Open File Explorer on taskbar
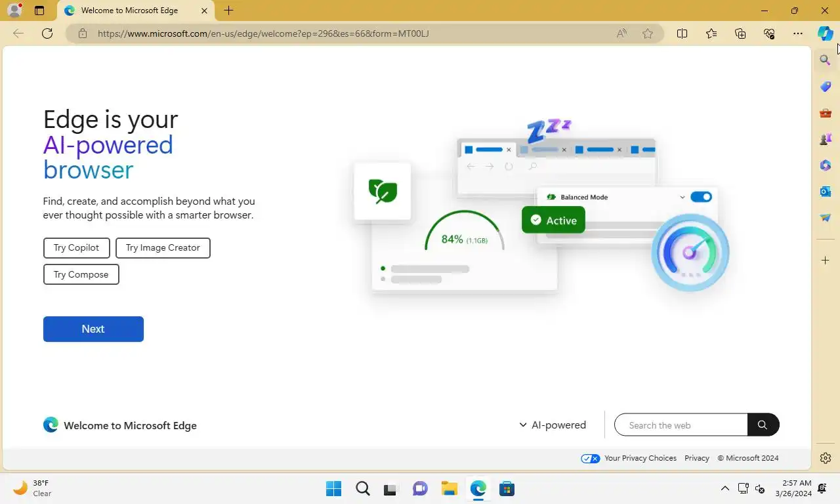The image size is (840, 504). coord(450,489)
